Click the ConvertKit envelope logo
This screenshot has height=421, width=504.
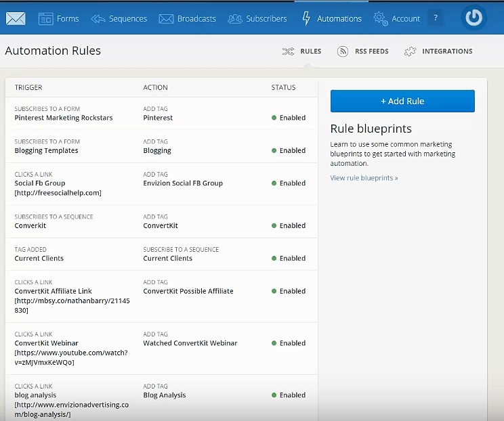click(x=16, y=19)
